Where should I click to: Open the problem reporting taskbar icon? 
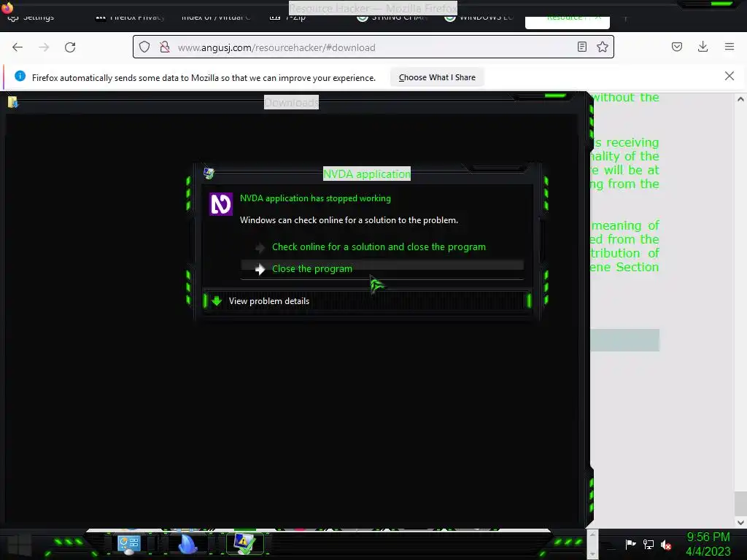pyautogui.click(x=245, y=544)
